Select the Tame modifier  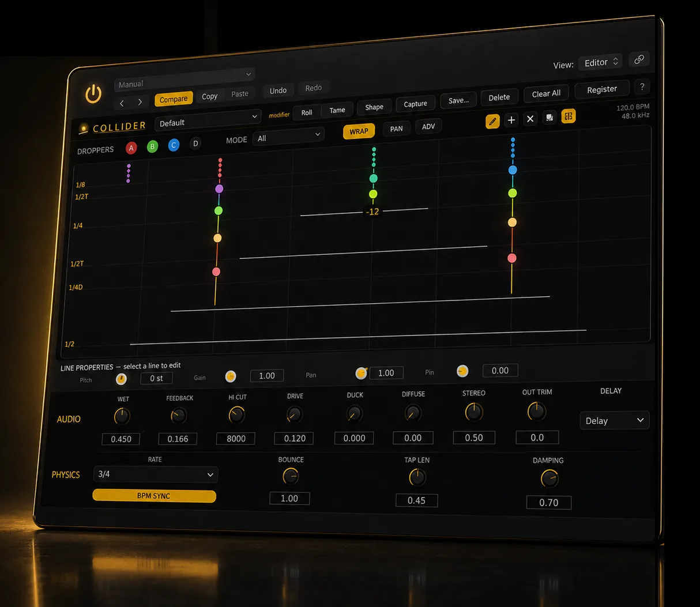tap(337, 110)
